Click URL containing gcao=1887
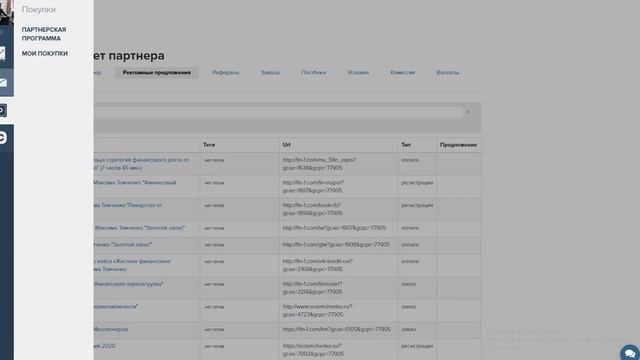This screenshot has height=360, width=640. [x=313, y=187]
